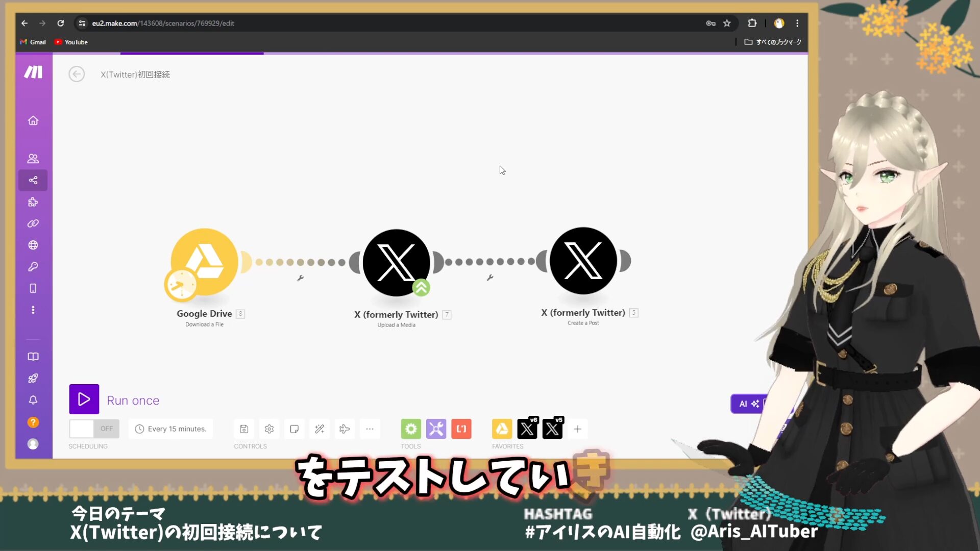Click the scenario title X(Twitter)初回接続
The image size is (980, 551).
pos(135,74)
